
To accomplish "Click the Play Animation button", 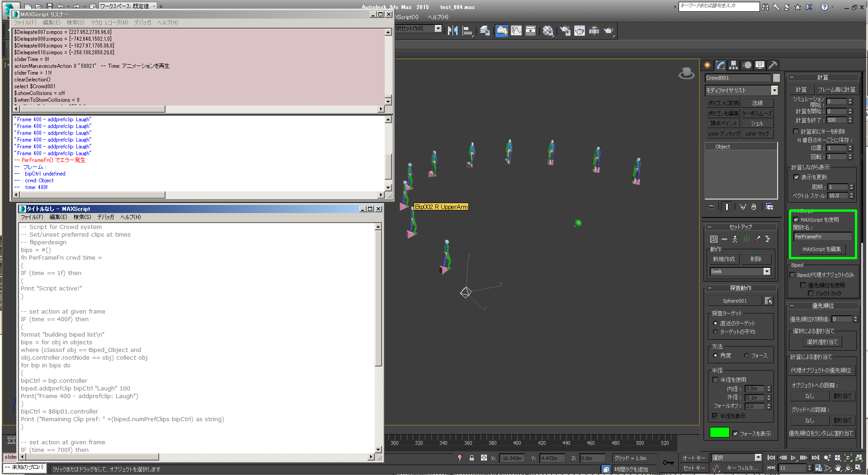I will (x=793, y=458).
